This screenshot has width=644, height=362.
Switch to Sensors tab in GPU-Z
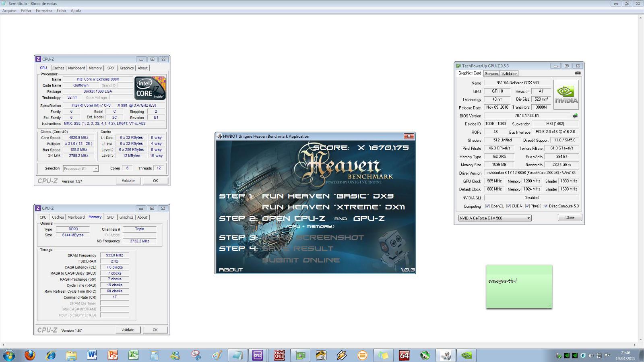point(491,74)
